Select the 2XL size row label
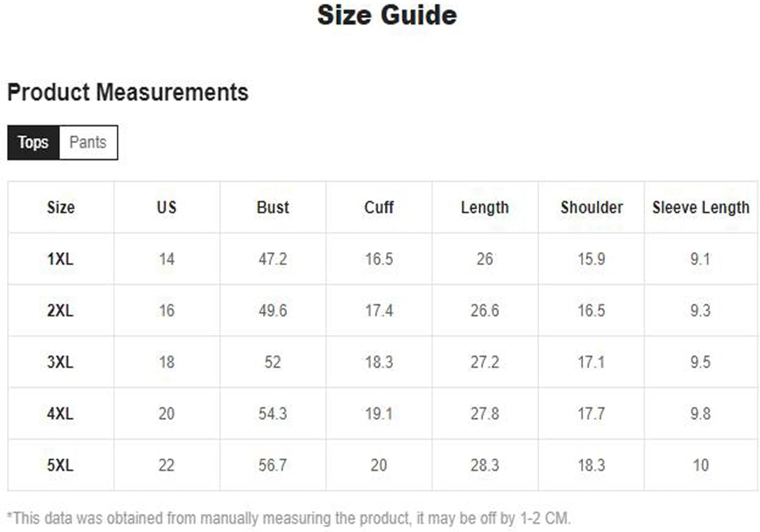The height and width of the screenshot is (532, 760). (x=61, y=310)
